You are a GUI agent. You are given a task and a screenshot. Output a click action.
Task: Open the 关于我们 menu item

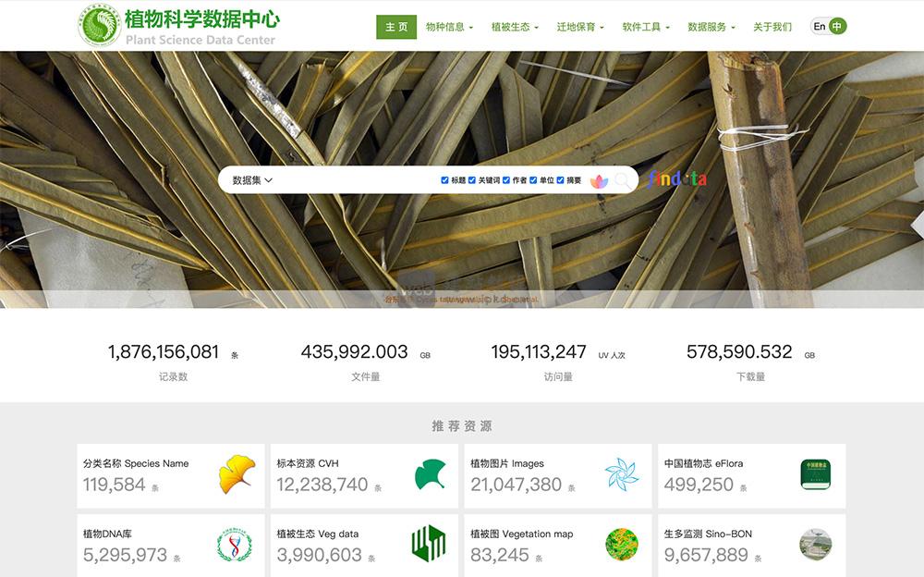[x=772, y=27]
